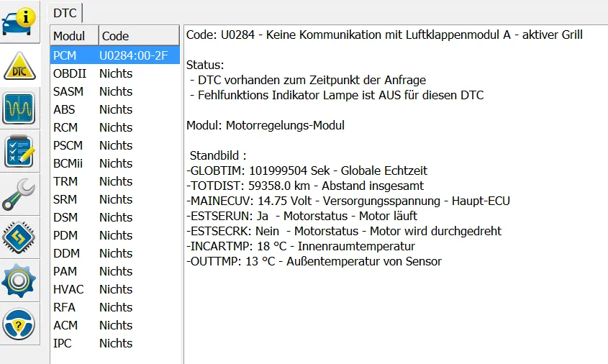Open the oscilloscope live data icon

pos(19,109)
